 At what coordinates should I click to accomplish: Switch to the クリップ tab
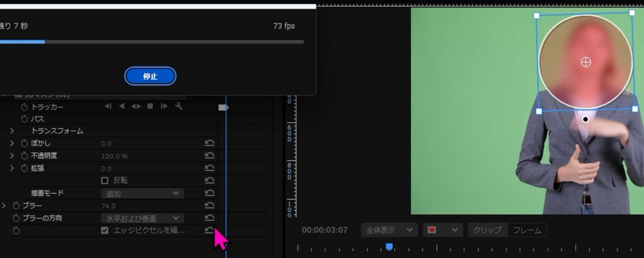click(x=487, y=230)
